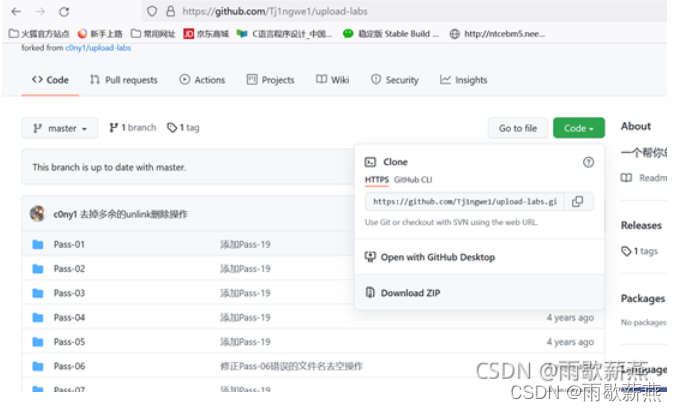Viewport: 676px width, 412px height.
Task: Open the 新手上路 bookmark
Action: click(100, 34)
